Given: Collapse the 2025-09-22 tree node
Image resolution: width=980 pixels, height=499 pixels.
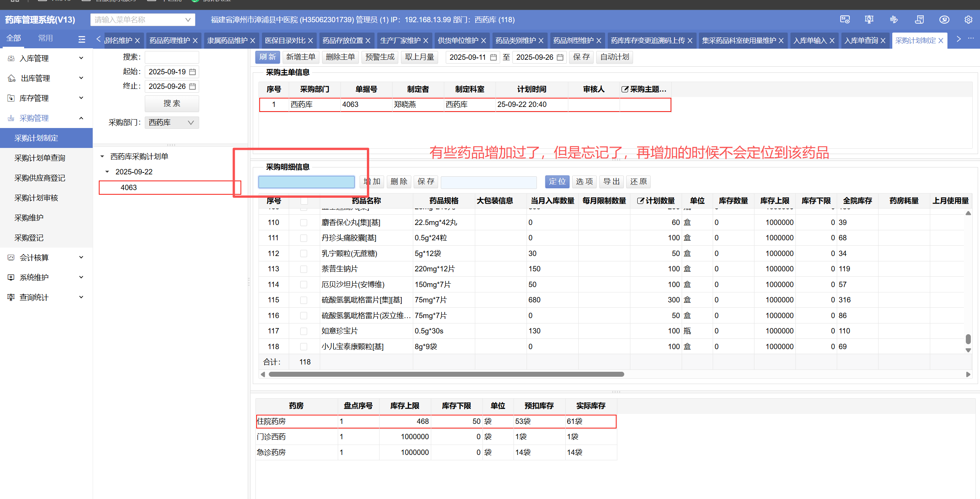Looking at the screenshot, I should [107, 172].
